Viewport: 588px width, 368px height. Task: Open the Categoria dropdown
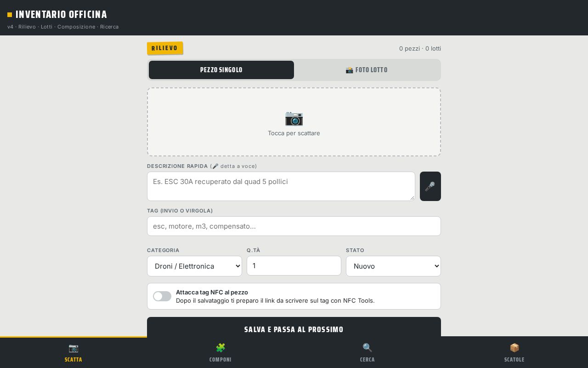click(194, 266)
